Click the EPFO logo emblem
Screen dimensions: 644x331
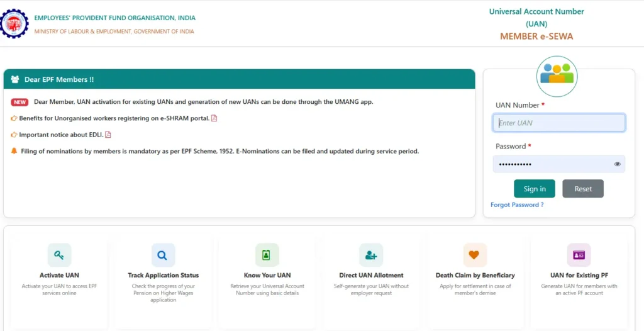tap(14, 23)
